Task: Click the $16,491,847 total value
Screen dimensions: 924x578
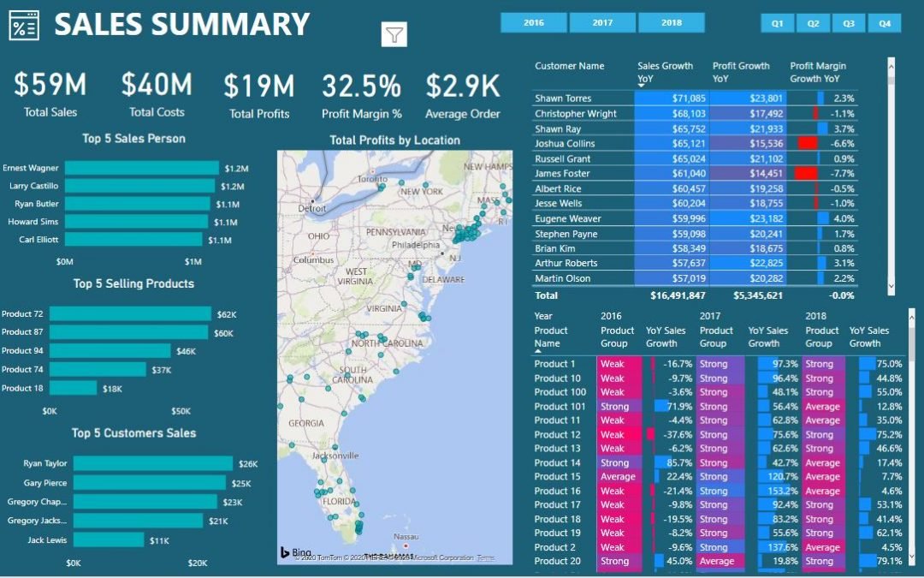Action: pyautogui.click(x=678, y=295)
